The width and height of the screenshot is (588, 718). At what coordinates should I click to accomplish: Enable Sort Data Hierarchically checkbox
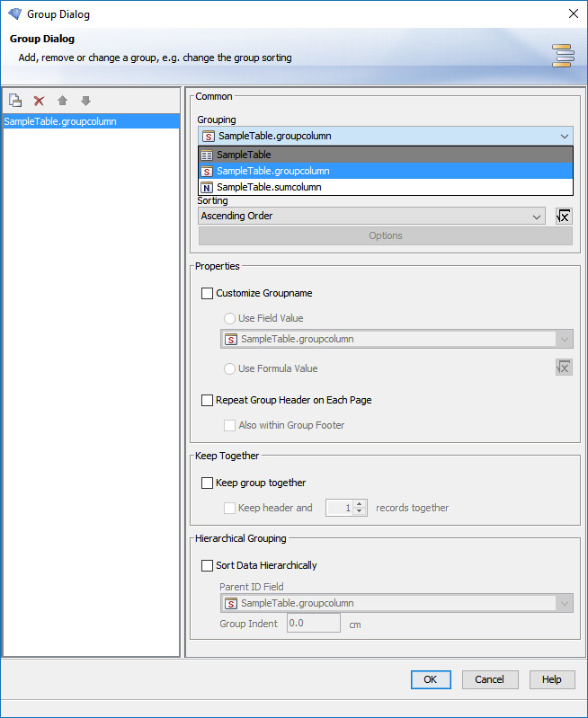tap(208, 565)
